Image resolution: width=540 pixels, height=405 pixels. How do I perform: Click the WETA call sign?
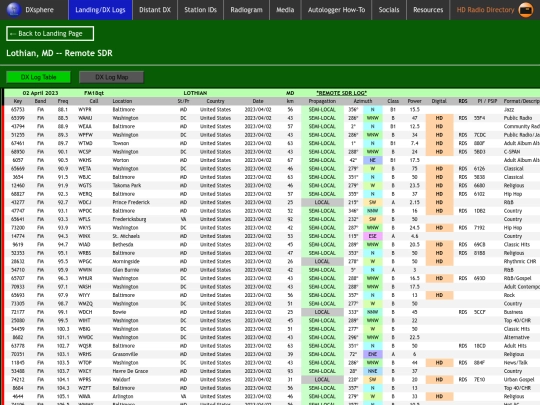click(x=85, y=169)
